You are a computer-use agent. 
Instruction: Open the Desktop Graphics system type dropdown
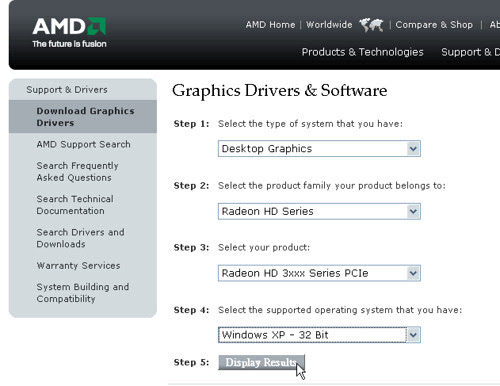pyautogui.click(x=319, y=149)
